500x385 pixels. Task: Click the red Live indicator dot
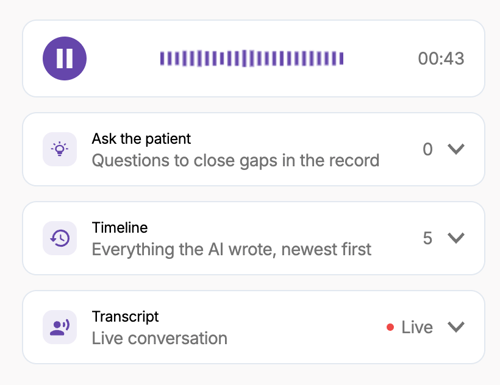[390, 327]
